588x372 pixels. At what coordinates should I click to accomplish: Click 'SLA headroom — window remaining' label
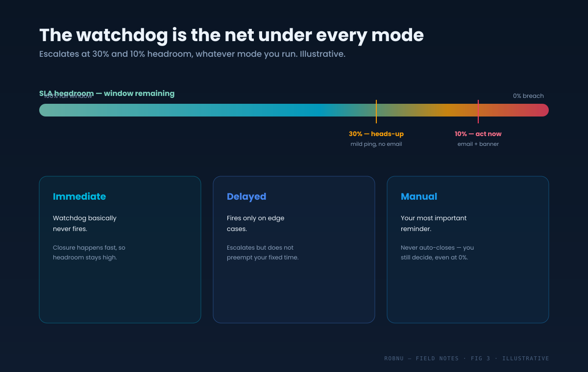(107, 93)
